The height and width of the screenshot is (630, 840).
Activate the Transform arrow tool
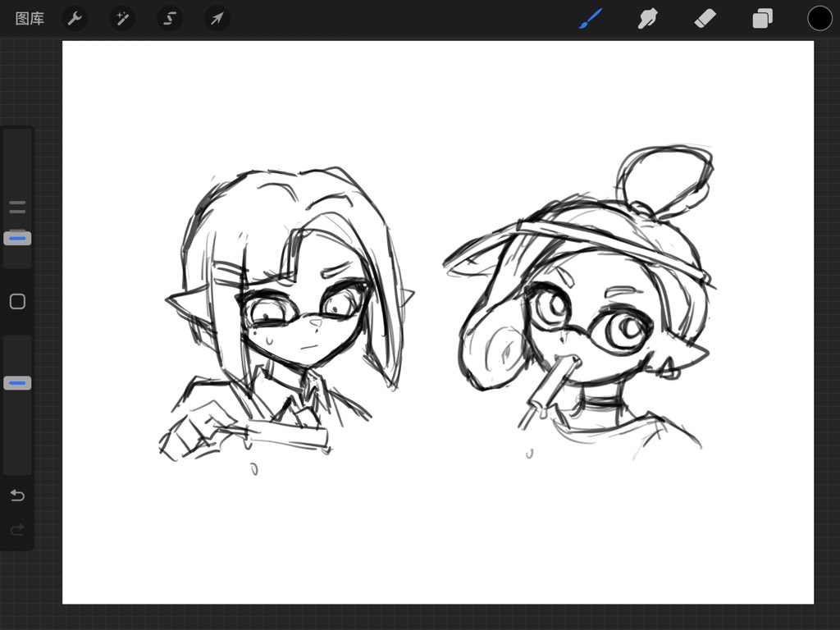(x=217, y=19)
